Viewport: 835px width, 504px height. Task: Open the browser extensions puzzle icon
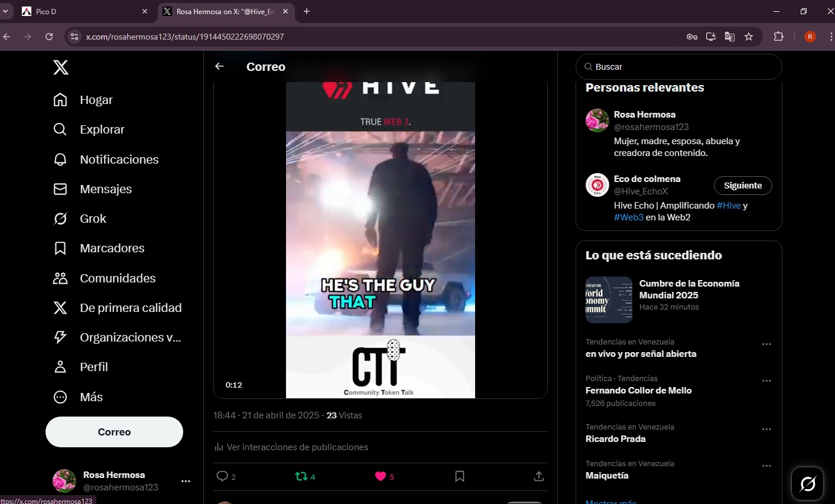pos(779,37)
